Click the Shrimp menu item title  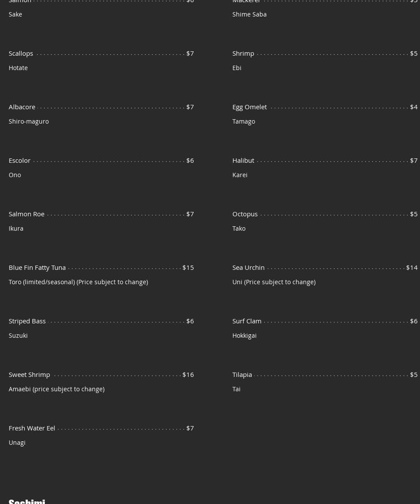coord(243,53)
